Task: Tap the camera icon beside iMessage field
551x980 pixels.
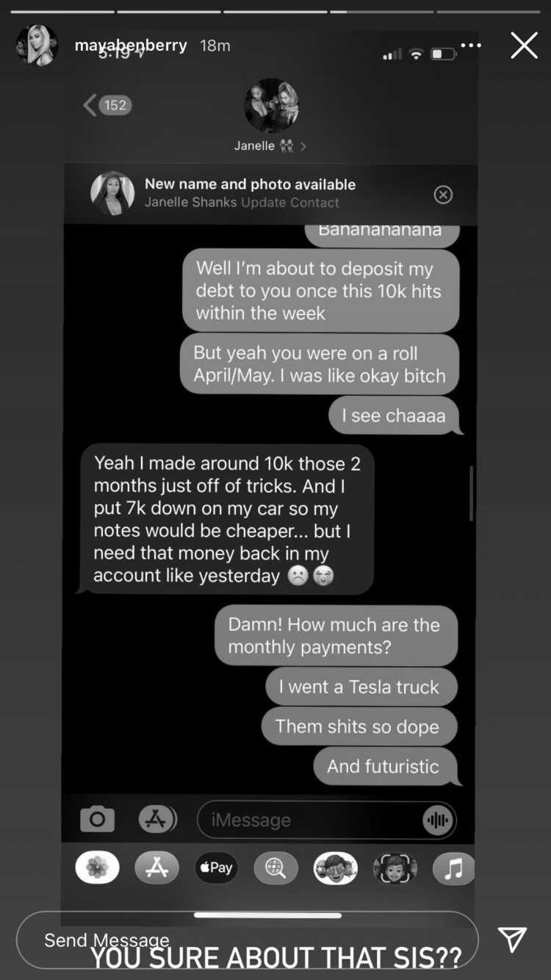Action: point(97,819)
